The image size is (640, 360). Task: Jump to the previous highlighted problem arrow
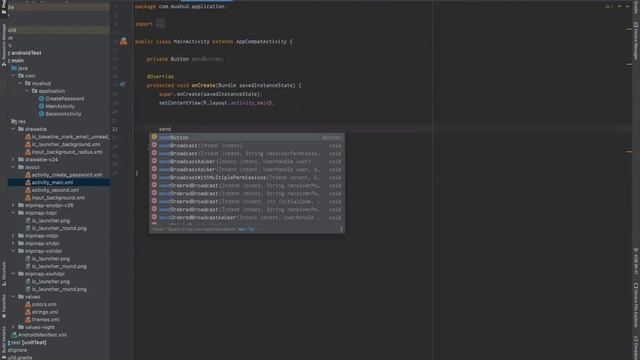pyautogui.click(x=620, y=6)
